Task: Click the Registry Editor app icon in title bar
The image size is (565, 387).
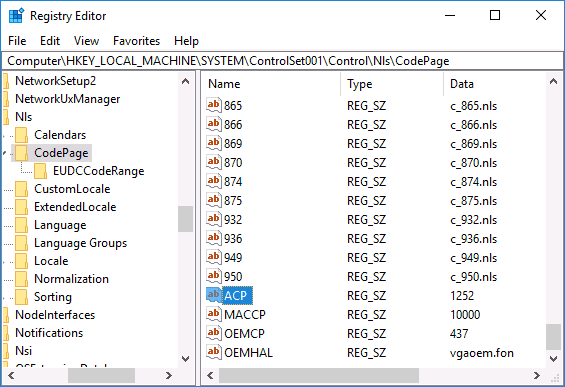Action: [x=16, y=15]
